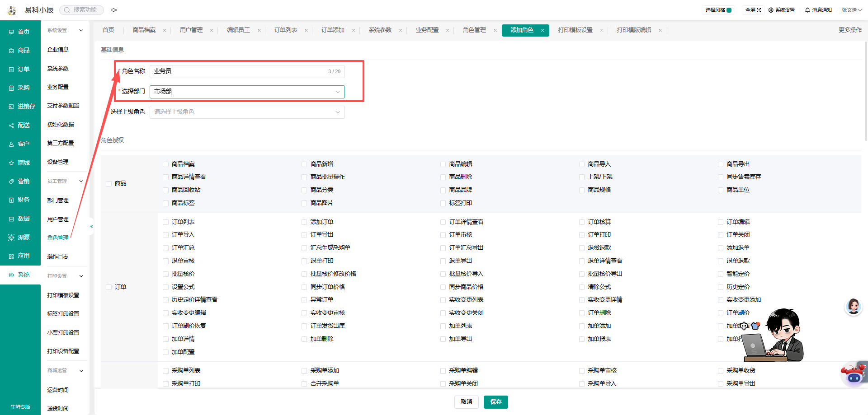Open the 应用 module in left sidebar
This screenshot has width=868, height=415.
pyautogui.click(x=19, y=256)
